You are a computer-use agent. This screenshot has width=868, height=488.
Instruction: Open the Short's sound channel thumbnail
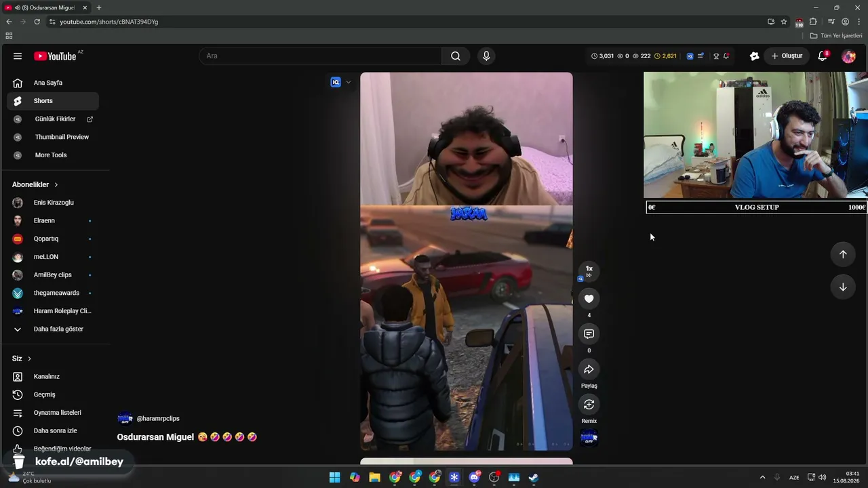coord(589,438)
